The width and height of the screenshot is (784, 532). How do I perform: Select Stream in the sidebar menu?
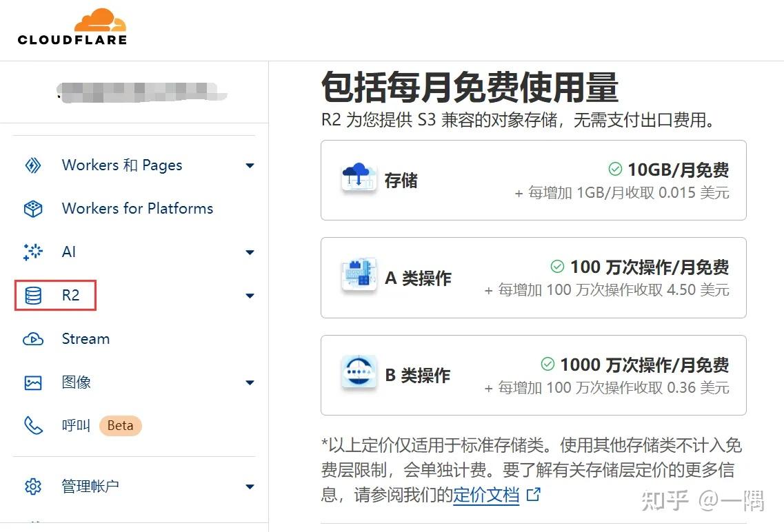pyautogui.click(x=86, y=338)
